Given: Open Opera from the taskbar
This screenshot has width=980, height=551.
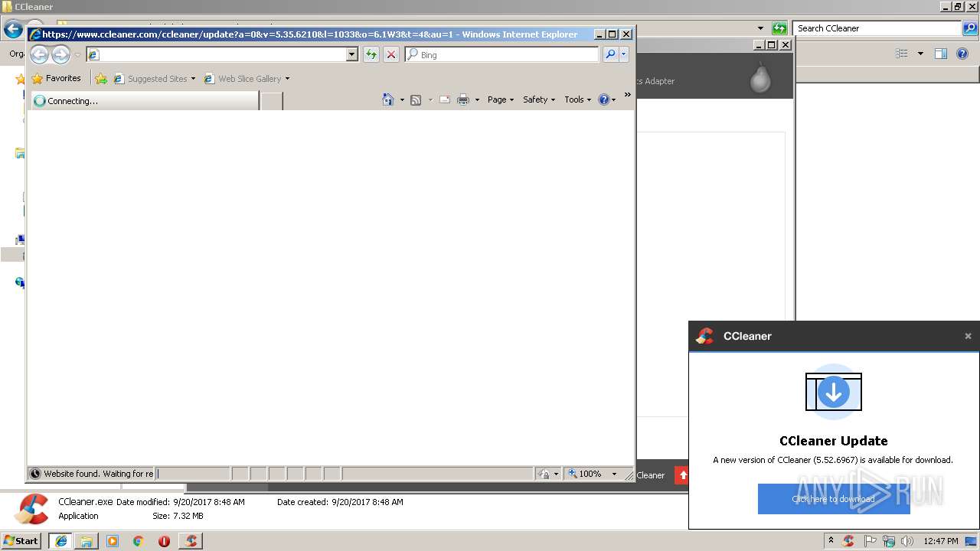Looking at the screenshot, I should [164, 541].
